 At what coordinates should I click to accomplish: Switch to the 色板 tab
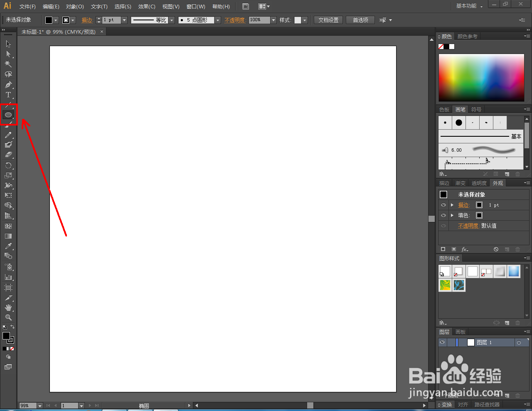tap(444, 110)
